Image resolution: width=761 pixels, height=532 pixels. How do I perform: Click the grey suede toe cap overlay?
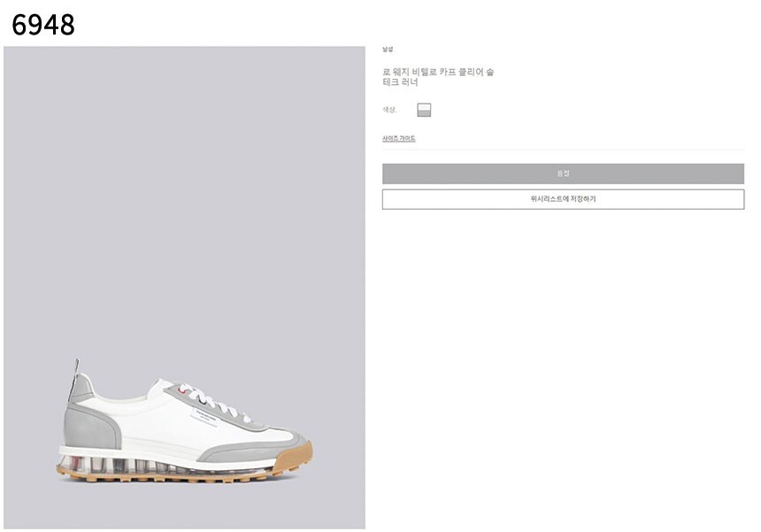(x=252, y=451)
